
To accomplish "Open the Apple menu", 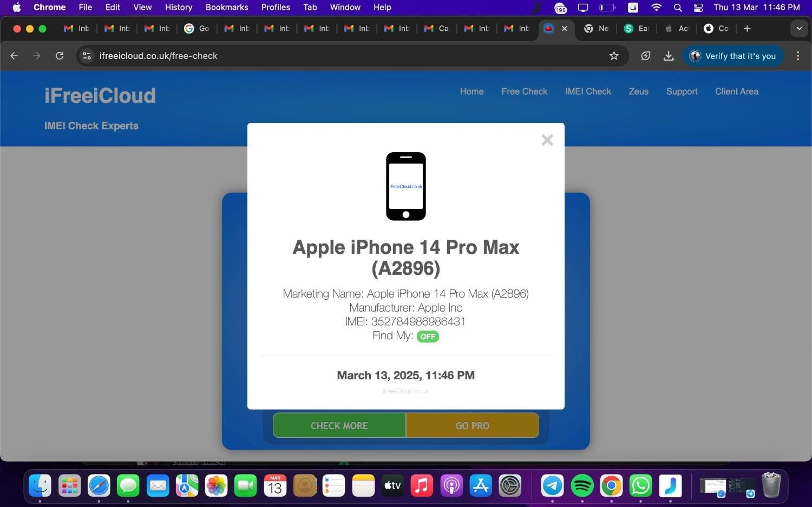I will [17, 8].
